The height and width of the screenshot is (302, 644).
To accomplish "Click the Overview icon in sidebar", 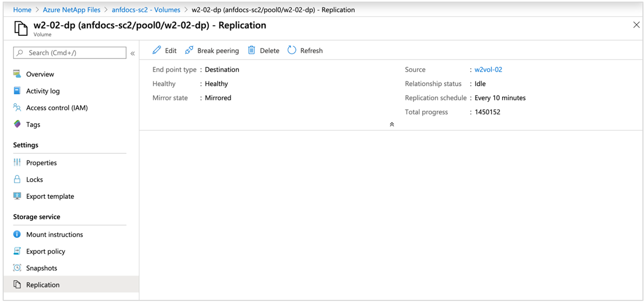I will pos(17,74).
